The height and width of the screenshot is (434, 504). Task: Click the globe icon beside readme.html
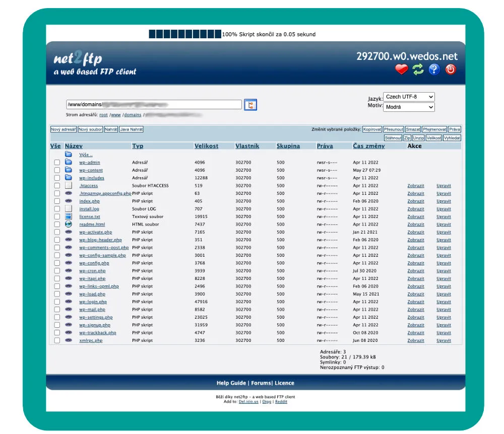coord(69,224)
